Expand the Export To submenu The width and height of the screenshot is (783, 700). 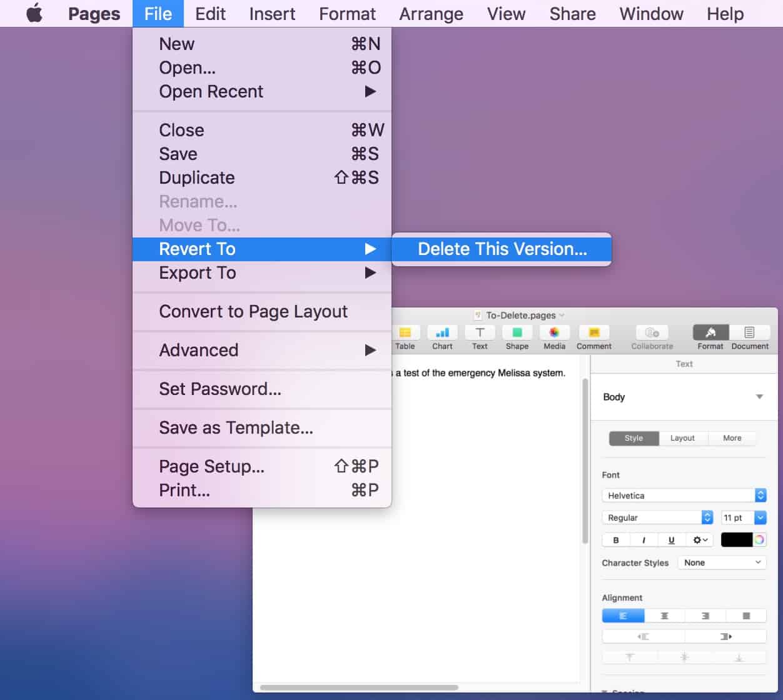(262, 272)
